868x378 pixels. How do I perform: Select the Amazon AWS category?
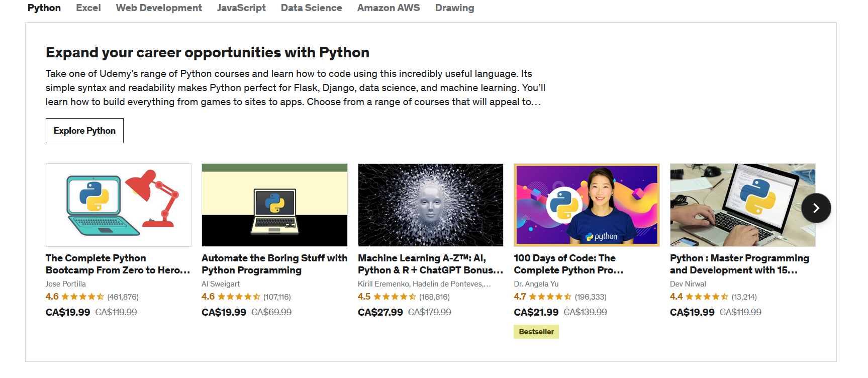[388, 8]
